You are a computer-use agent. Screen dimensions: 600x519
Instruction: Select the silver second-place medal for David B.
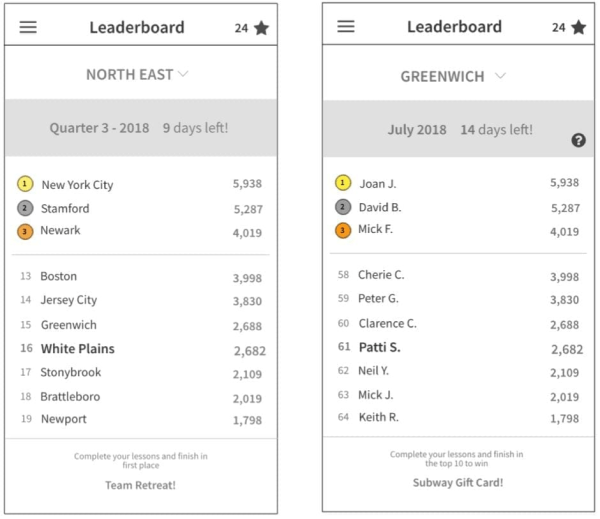[x=343, y=207]
